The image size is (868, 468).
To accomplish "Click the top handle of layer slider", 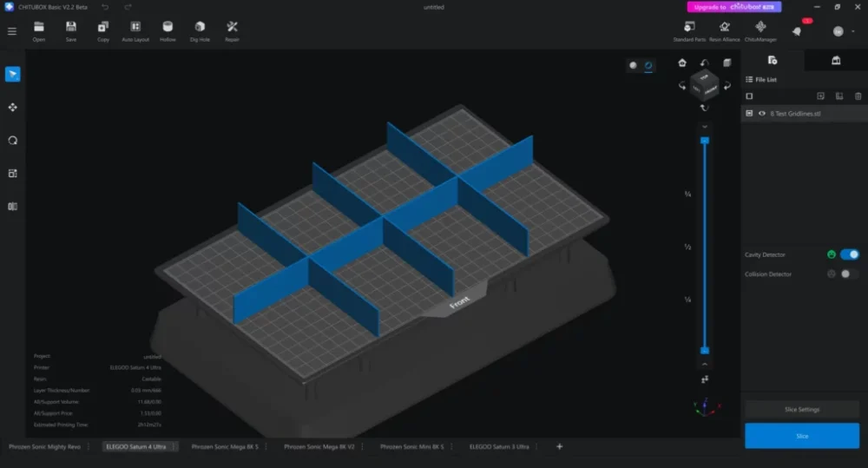I will pos(705,140).
